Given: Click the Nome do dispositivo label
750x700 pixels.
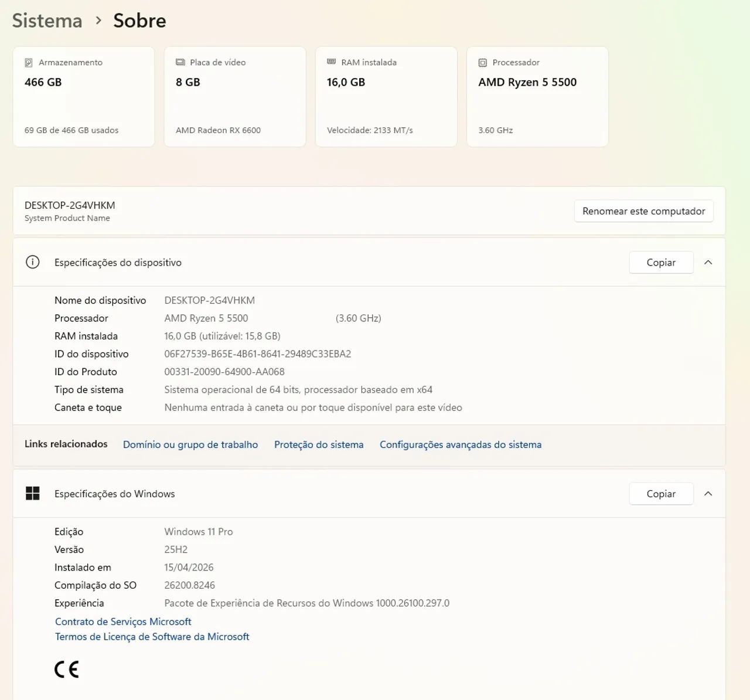Looking at the screenshot, I should (100, 300).
